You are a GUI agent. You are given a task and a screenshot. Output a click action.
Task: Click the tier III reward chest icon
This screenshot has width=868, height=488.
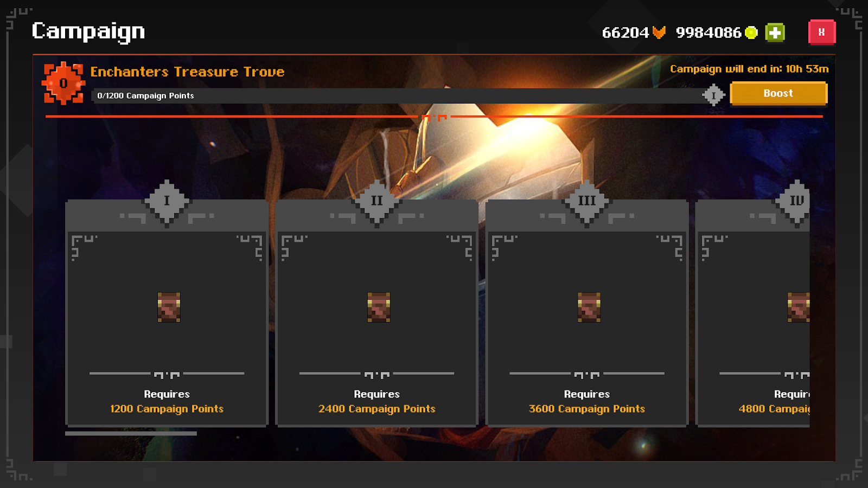click(x=589, y=307)
